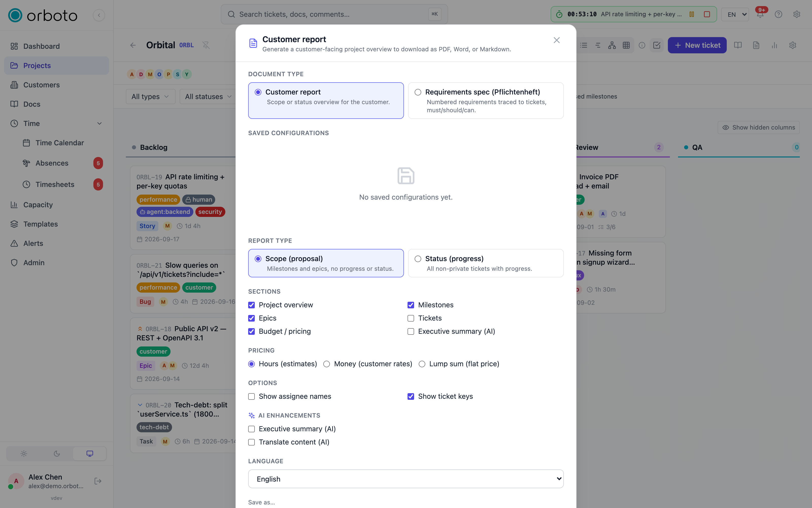Open Docs in sidebar
Viewport: 812px width, 508px height.
click(x=56, y=104)
